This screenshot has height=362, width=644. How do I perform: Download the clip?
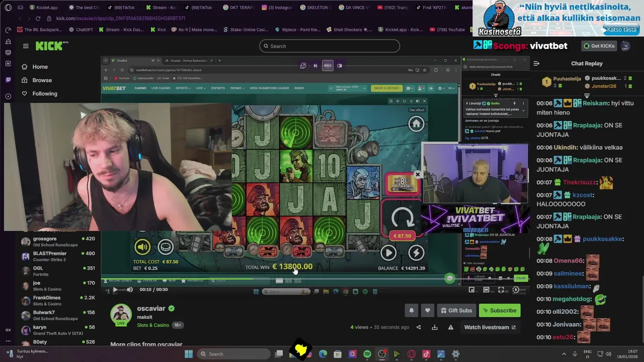[x=435, y=327]
